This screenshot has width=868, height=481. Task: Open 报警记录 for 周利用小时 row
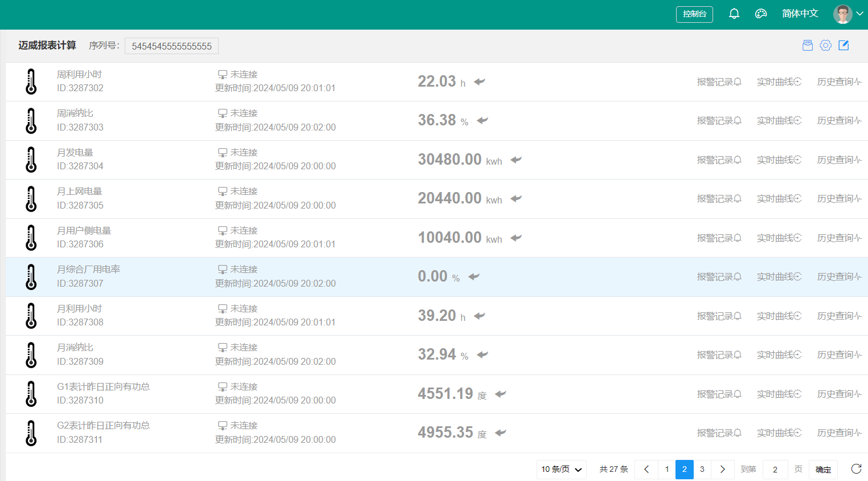pos(719,82)
